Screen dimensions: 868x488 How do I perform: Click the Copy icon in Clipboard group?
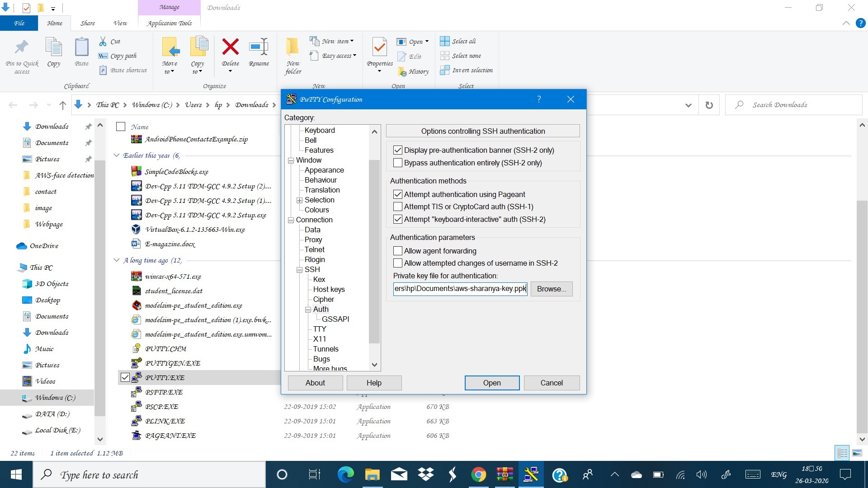point(54,47)
